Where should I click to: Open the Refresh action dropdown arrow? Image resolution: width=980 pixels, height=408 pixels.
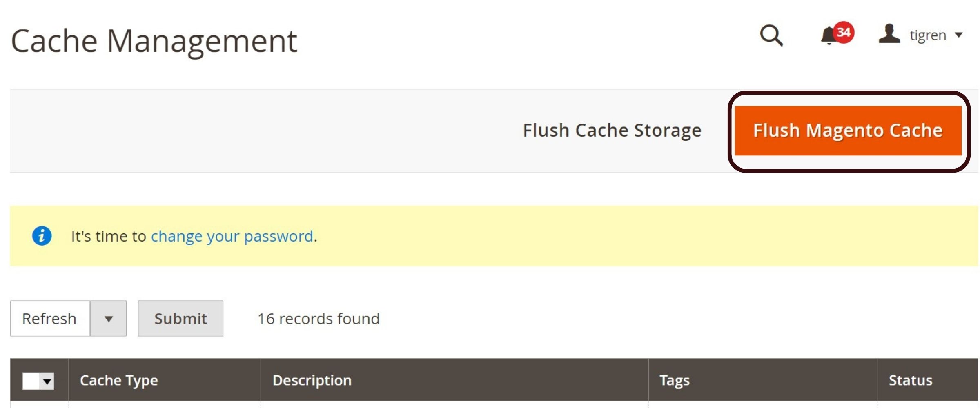click(108, 319)
